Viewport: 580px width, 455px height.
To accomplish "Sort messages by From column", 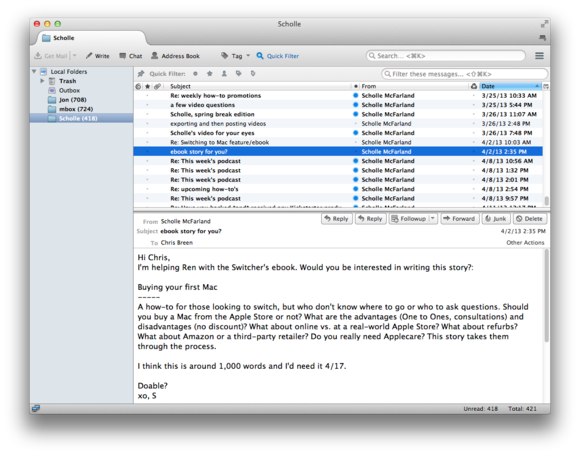I will 414,86.
